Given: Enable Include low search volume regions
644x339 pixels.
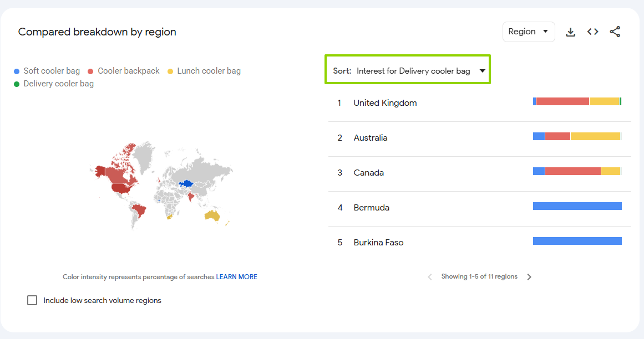Looking at the screenshot, I should [32, 300].
